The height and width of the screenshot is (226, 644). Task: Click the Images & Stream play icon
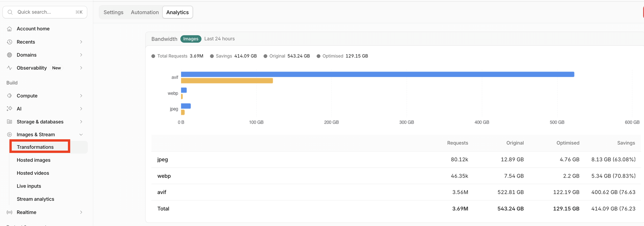pos(10,134)
